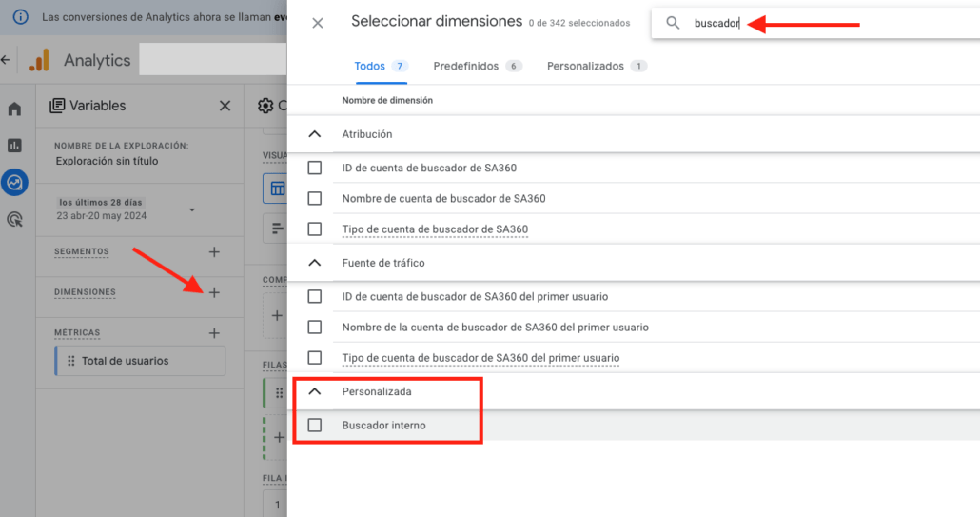The height and width of the screenshot is (517, 980).
Task: Select the Total de usuarios metric chip
Action: (140, 361)
